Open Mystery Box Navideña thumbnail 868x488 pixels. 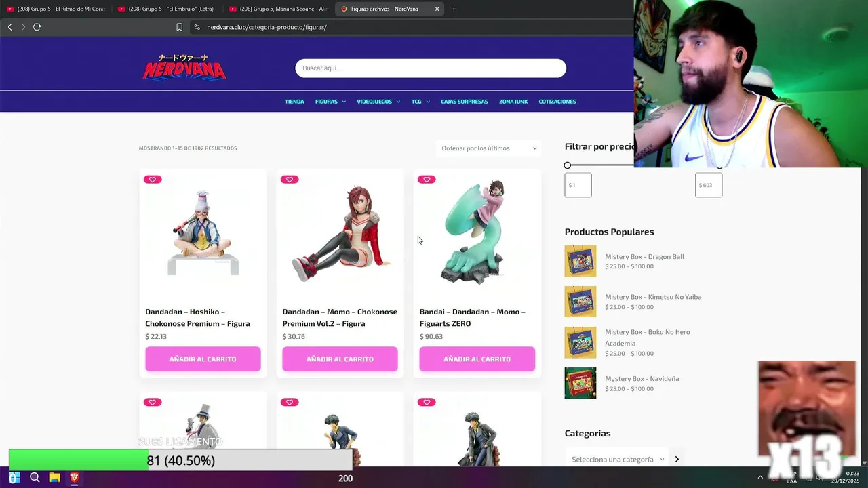[x=580, y=383]
